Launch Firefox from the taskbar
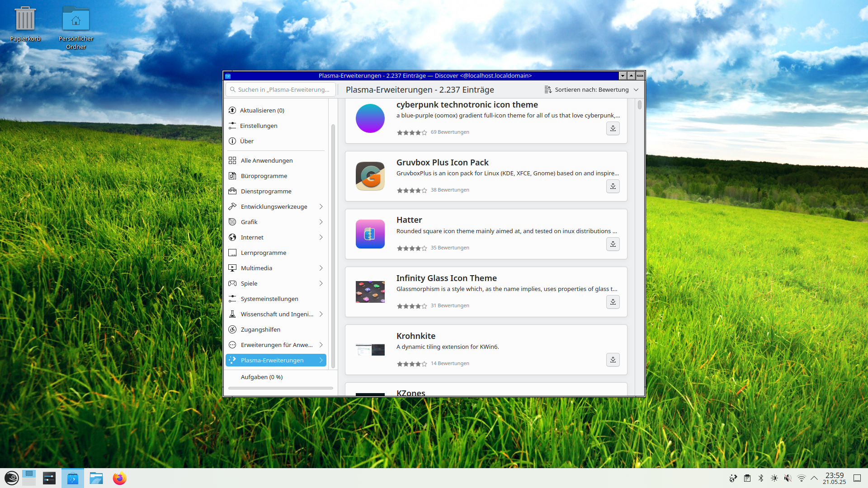 120,478
